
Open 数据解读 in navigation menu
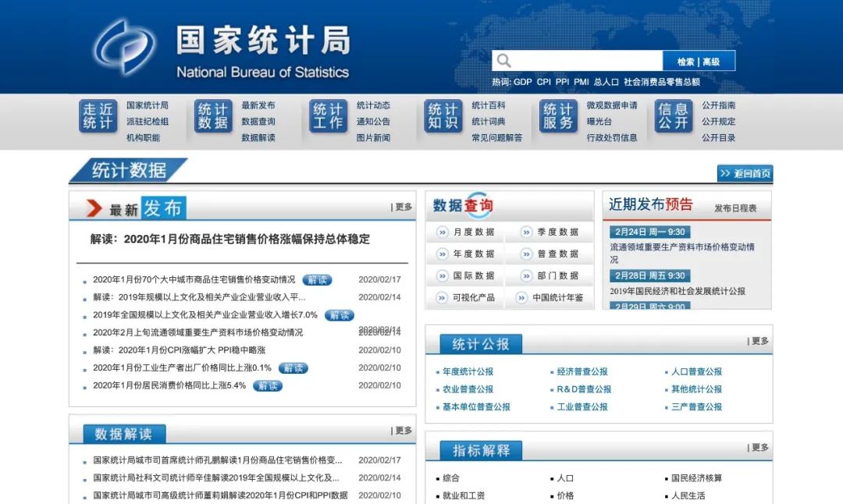pos(258,137)
